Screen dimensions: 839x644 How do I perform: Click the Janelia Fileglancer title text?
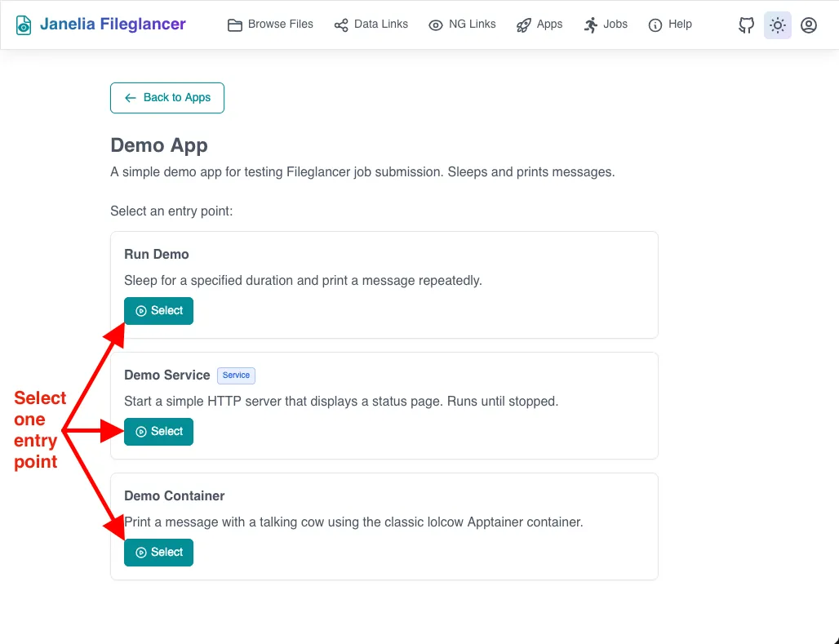pyautogui.click(x=113, y=24)
